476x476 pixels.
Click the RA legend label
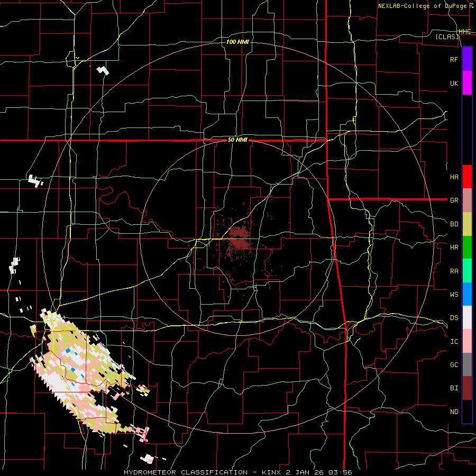[454, 271]
